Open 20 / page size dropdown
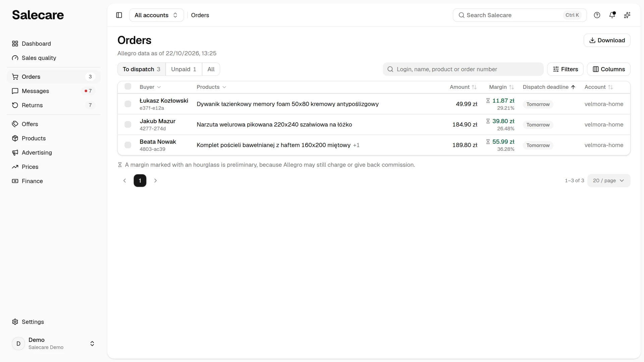 point(609,181)
